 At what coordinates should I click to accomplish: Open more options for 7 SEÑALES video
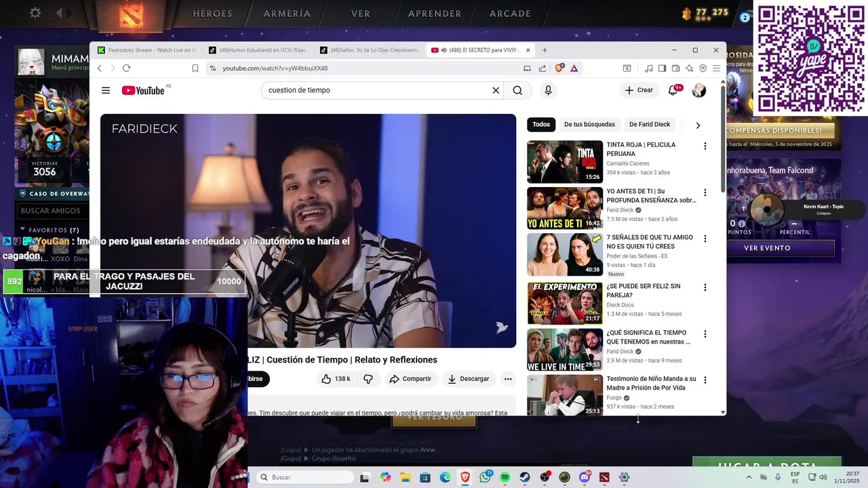pos(705,239)
